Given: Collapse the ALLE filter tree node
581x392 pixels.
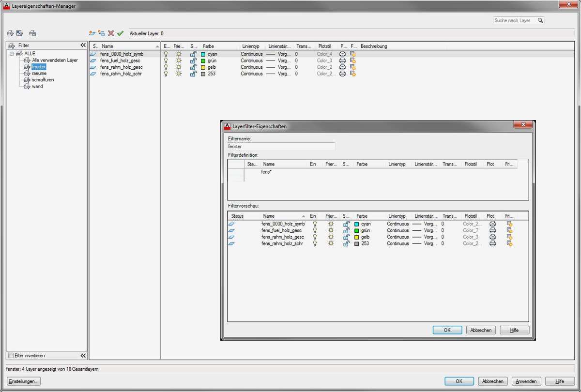Looking at the screenshot, I should click(x=12, y=54).
